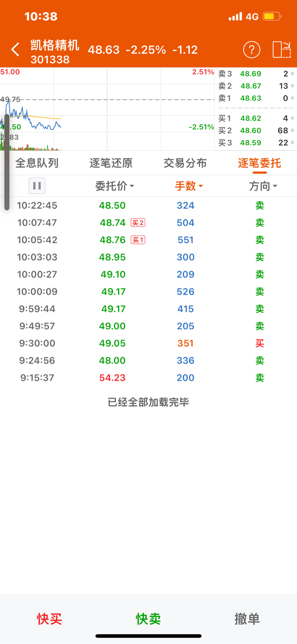This screenshot has height=644, width=297.
Task: Tap the 撤单 button
Action: [x=247, y=618]
